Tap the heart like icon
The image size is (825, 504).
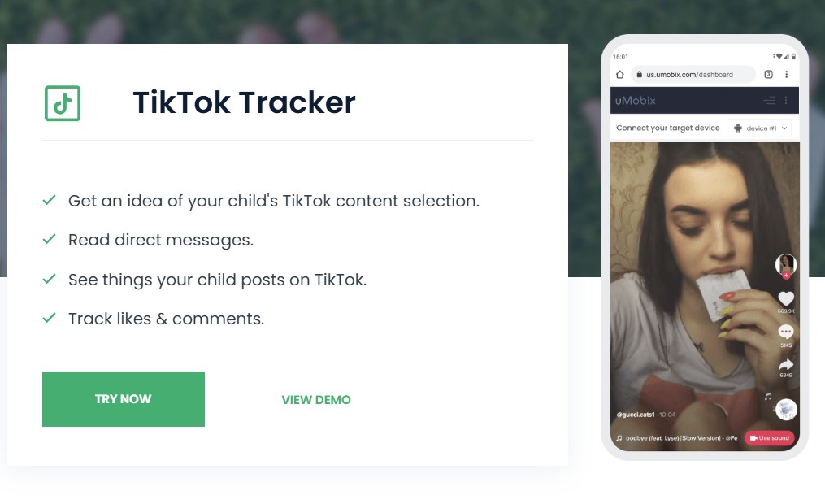(x=786, y=298)
